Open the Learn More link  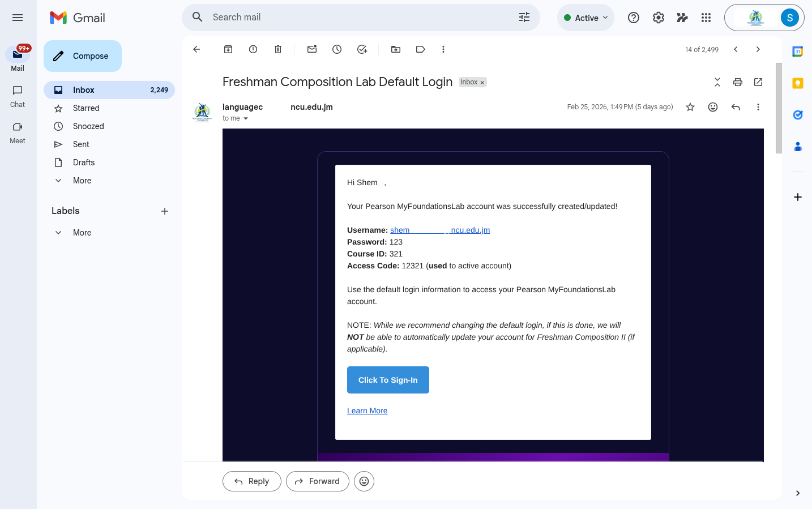(367, 410)
